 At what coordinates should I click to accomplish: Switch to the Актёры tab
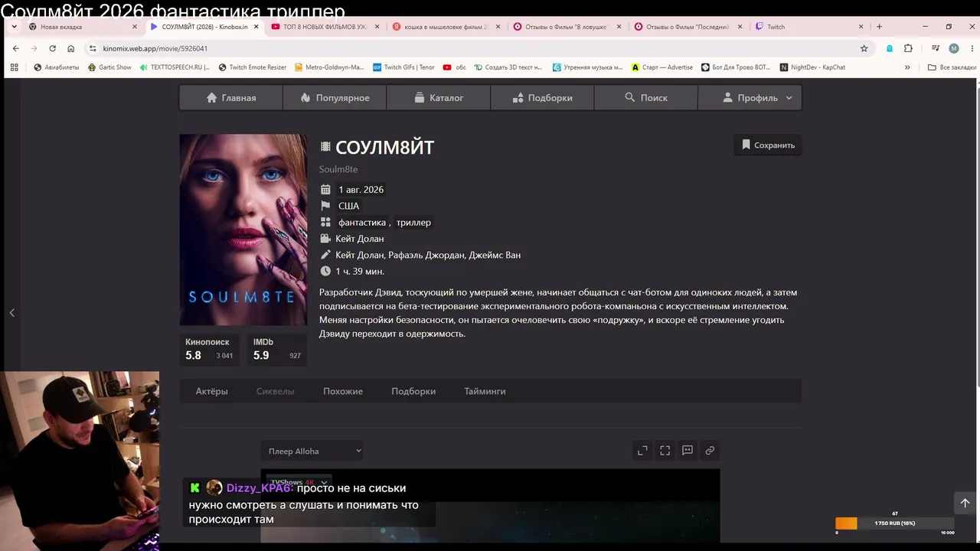coord(211,391)
